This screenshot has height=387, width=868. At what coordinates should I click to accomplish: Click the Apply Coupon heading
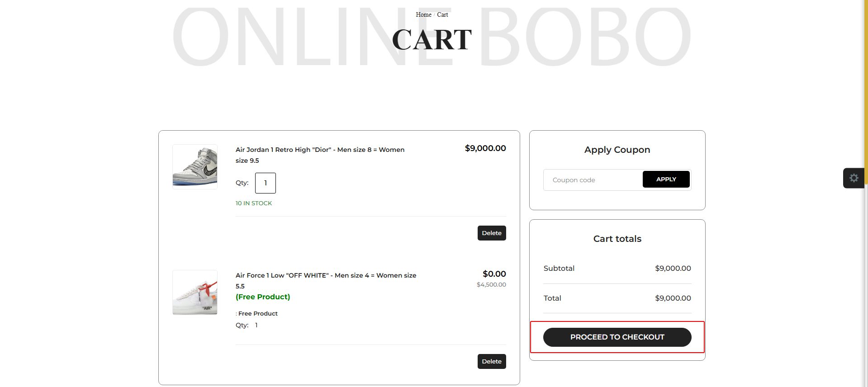coord(617,150)
